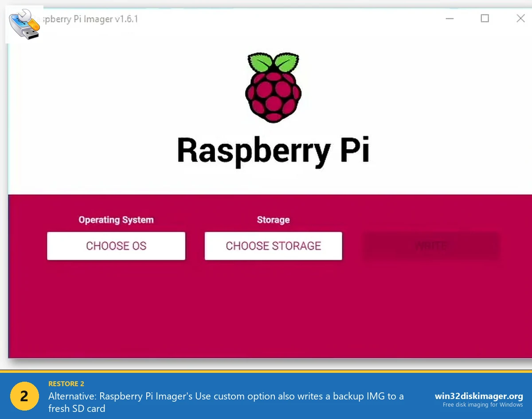Select the Raspberry Pi wordmark text
The width and height of the screenshot is (532, 419).
point(273,151)
